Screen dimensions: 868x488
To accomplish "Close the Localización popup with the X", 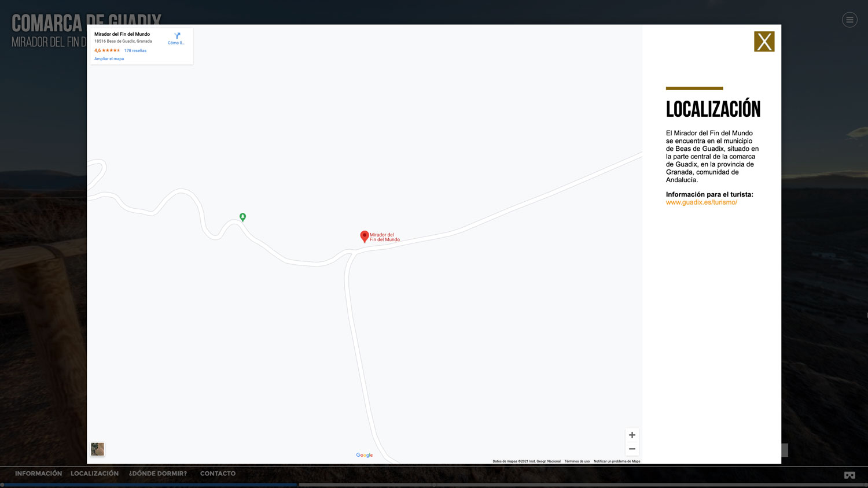I will (764, 42).
